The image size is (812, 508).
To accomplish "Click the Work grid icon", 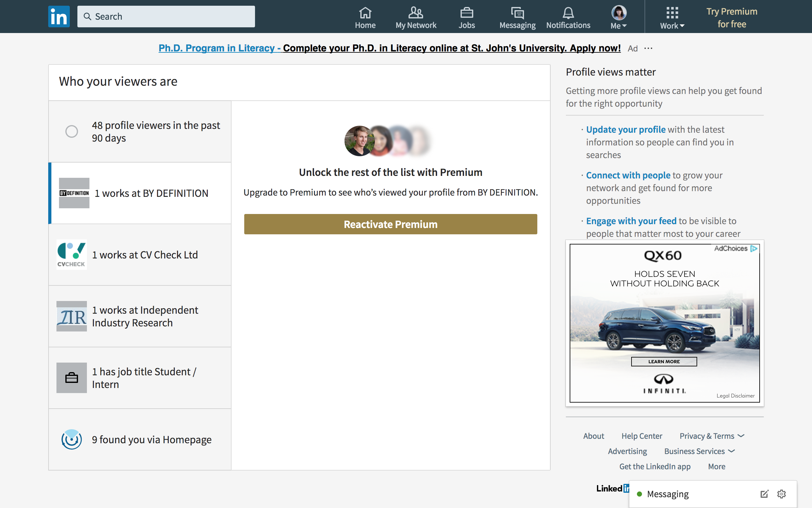I will pos(672,13).
